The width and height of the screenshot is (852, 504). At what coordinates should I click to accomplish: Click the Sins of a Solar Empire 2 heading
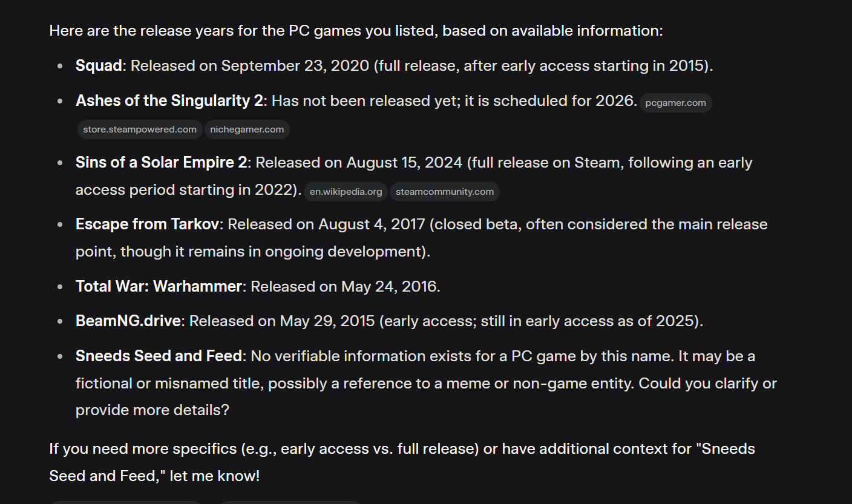tap(161, 163)
